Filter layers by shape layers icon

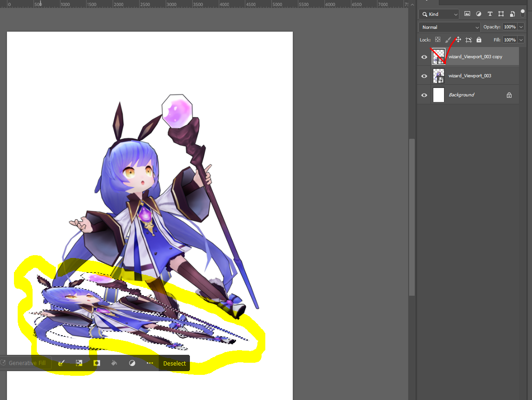[x=501, y=14]
